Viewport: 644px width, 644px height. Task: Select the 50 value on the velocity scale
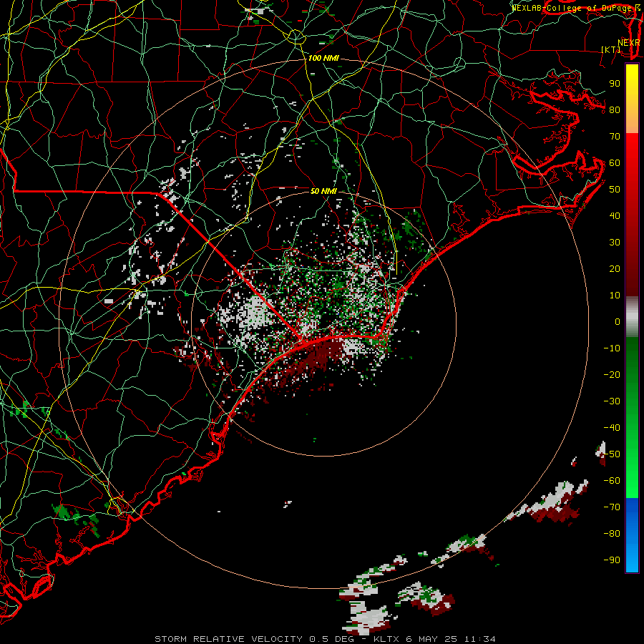pyautogui.click(x=615, y=190)
